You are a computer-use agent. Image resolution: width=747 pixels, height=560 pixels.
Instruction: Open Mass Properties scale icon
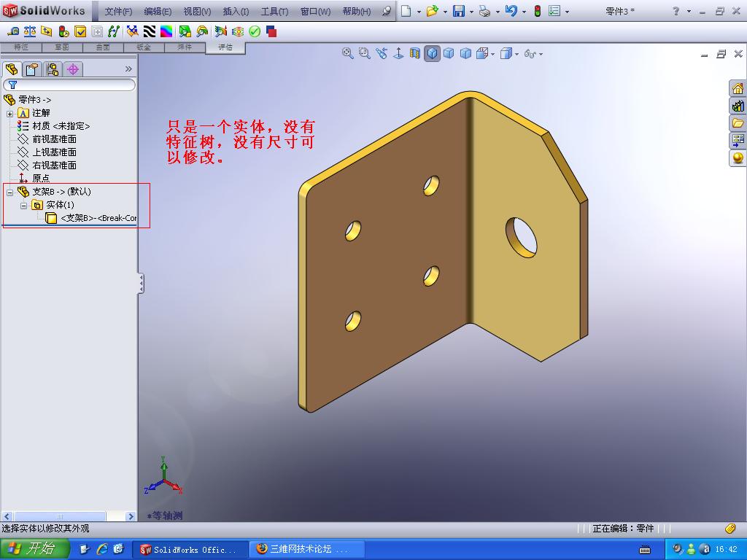(29, 31)
